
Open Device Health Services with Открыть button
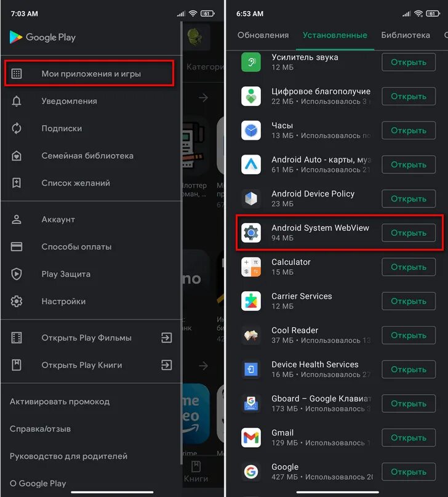pyautogui.click(x=409, y=370)
